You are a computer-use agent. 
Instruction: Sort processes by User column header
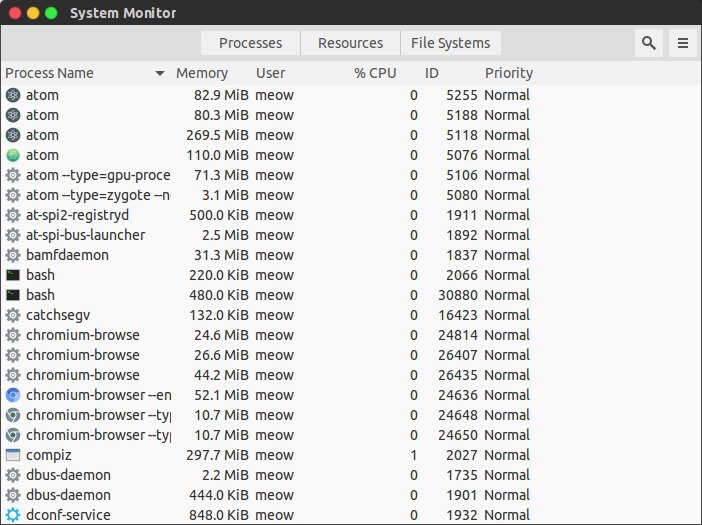(x=270, y=73)
